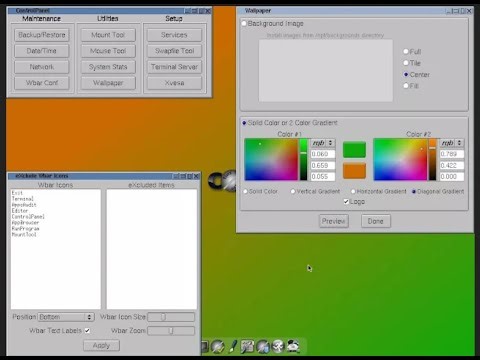Image resolution: width=480 pixels, height=360 pixels.
Task: Click Apply in the eXclude Wbar Icons window
Action: click(101, 346)
